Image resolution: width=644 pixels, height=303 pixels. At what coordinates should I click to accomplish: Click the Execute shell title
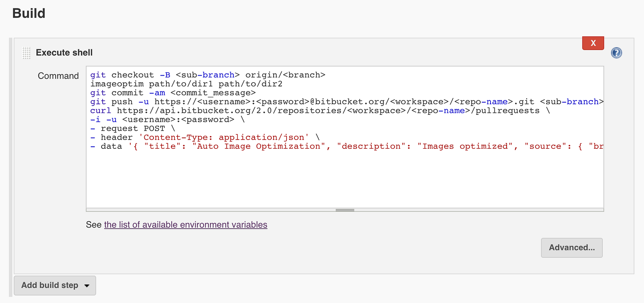pyautogui.click(x=64, y=52)
